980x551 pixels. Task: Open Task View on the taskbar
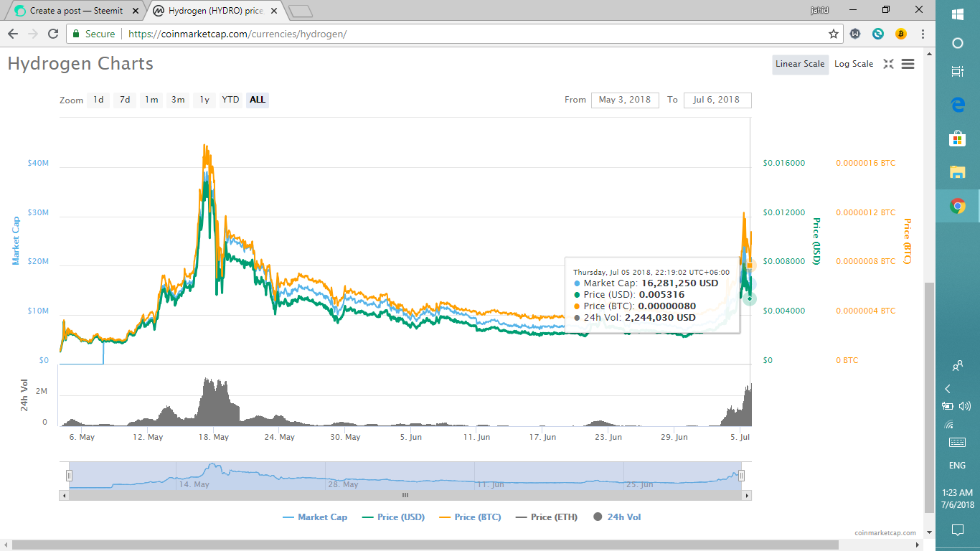pos(957,72)
